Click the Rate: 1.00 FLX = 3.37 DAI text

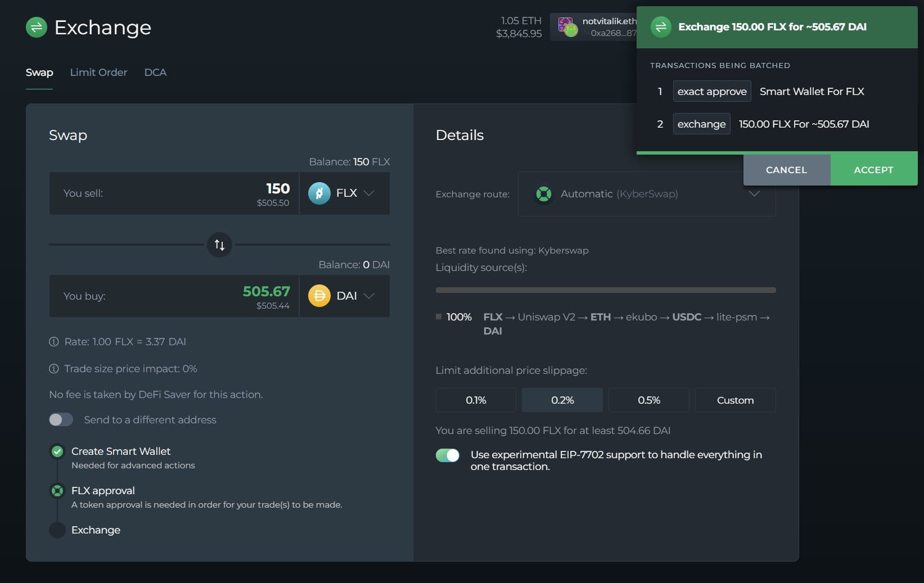point(125,341)
